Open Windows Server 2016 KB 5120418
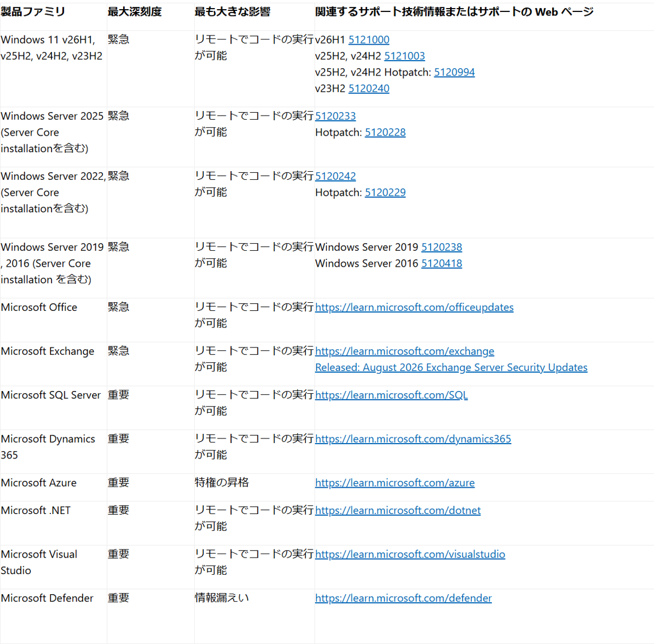Screen dimensions: 654x644 [442, 263]
